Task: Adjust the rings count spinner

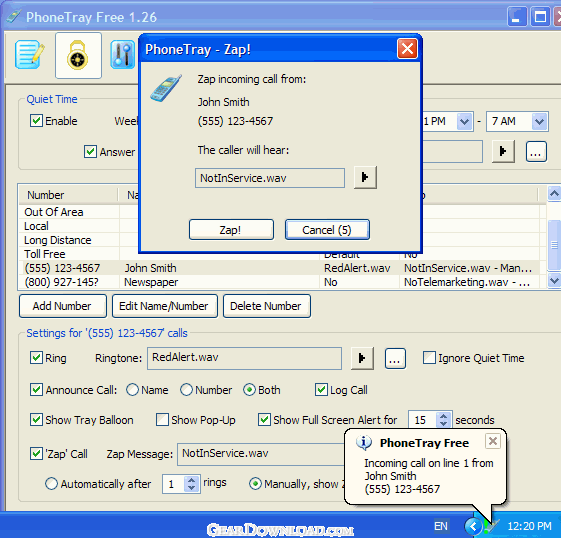Action: 192,484
